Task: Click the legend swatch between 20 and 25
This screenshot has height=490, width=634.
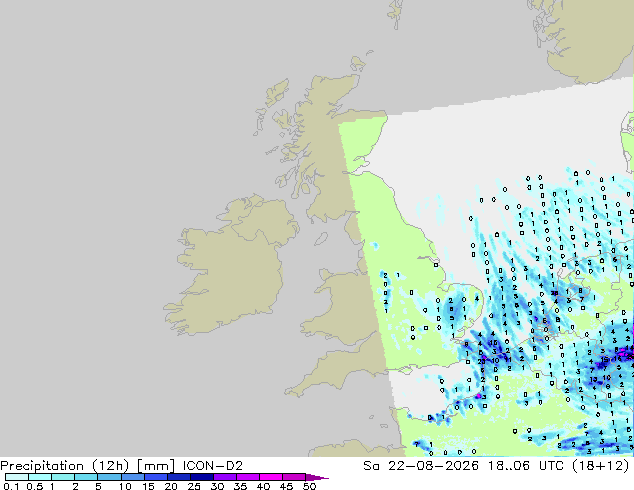Action: [178, 477]
